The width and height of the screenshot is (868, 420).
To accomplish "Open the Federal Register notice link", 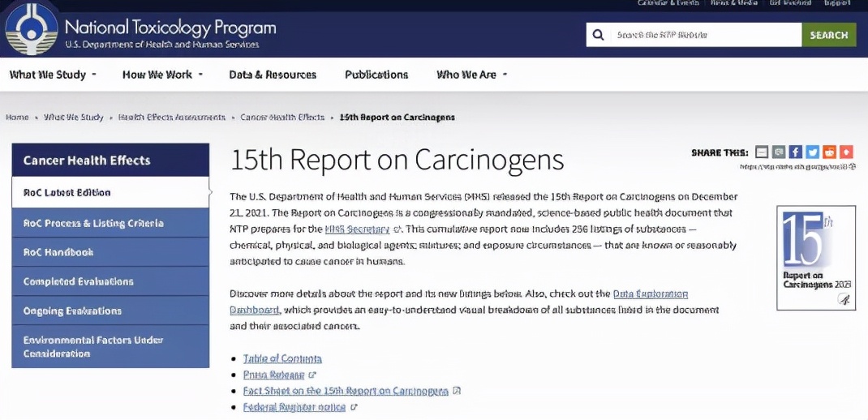I will point(294,407).
